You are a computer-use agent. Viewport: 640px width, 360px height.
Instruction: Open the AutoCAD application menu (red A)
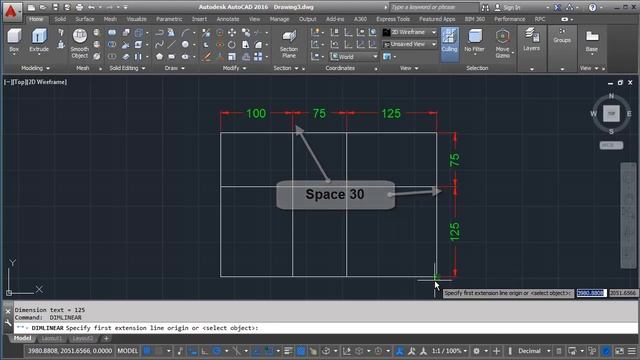11,11
